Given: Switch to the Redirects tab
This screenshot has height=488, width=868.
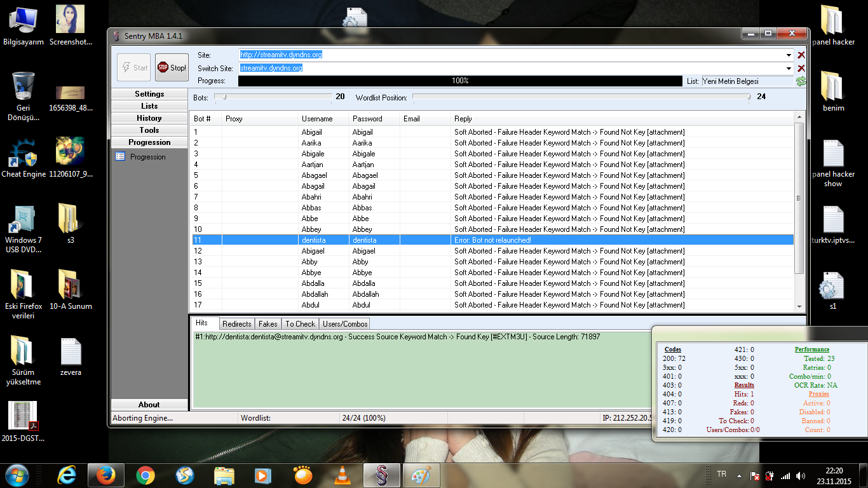Looking at the screenshot, I should 237,324.
